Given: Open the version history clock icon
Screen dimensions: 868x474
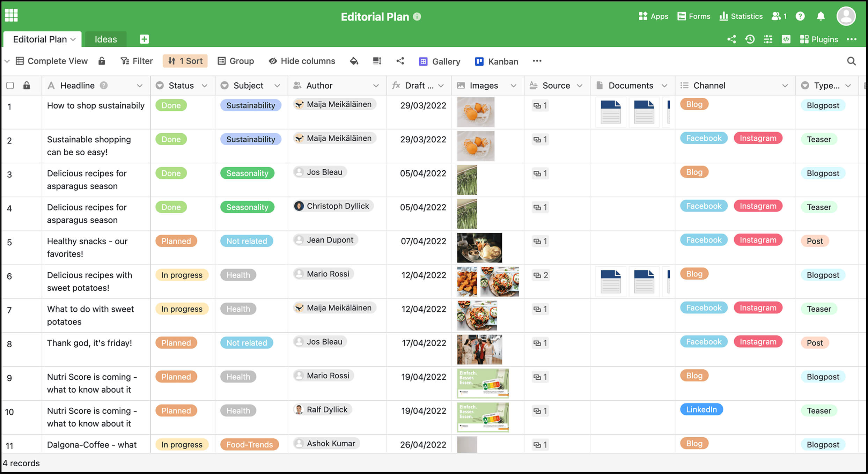Looking at the screenshot, I should click(x=750, y=39).
